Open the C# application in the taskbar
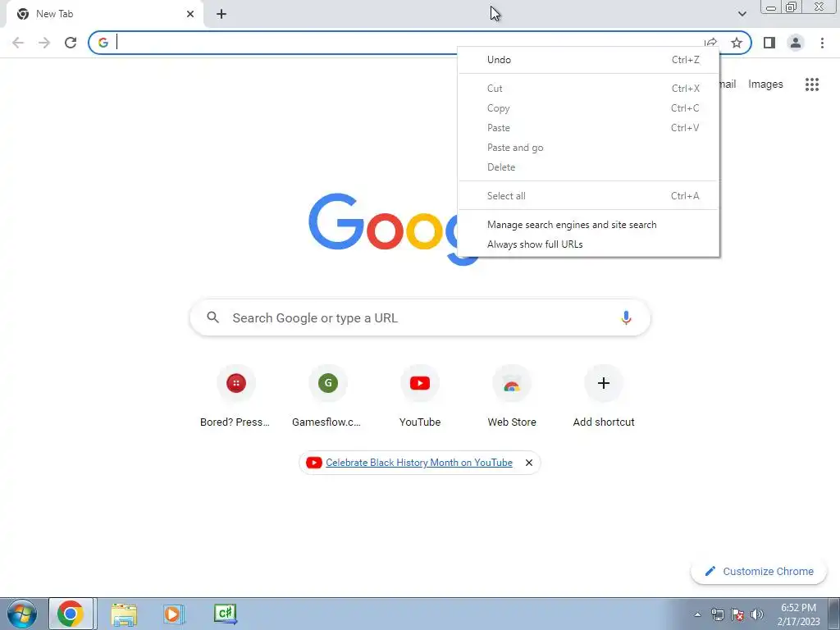This screenshot has width=840, height=630. click(225, 614)
